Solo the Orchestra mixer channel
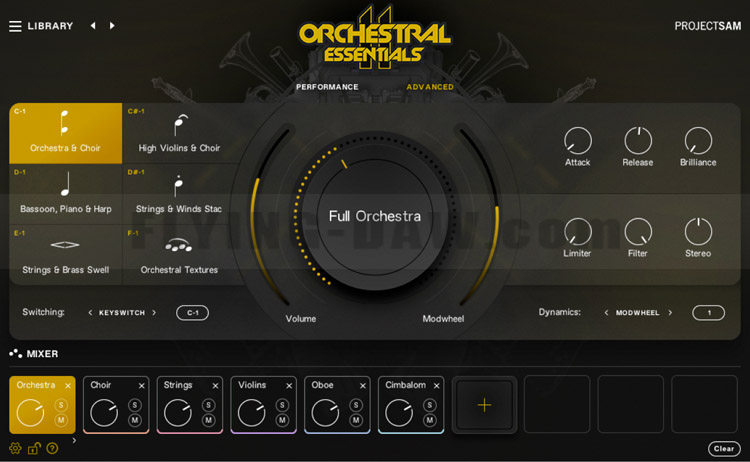Image resolution: width=750 pixels, height=462 pixels. [x=61, y=405]
